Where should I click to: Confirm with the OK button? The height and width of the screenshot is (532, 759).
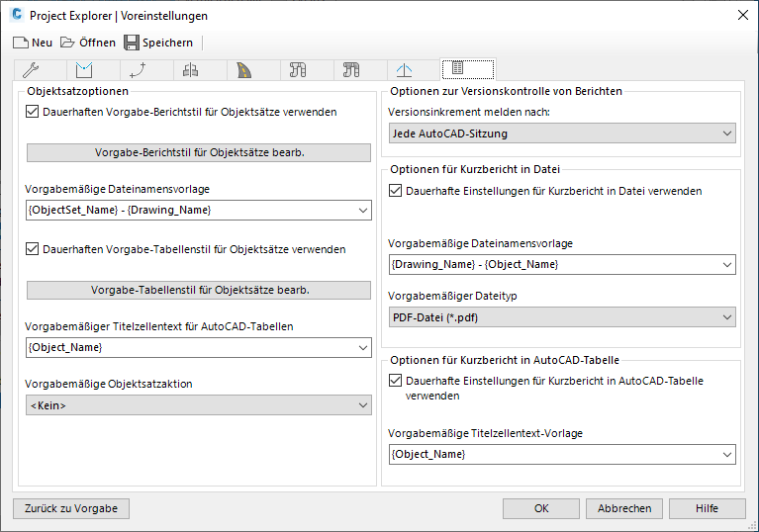(x=541, y=509)
